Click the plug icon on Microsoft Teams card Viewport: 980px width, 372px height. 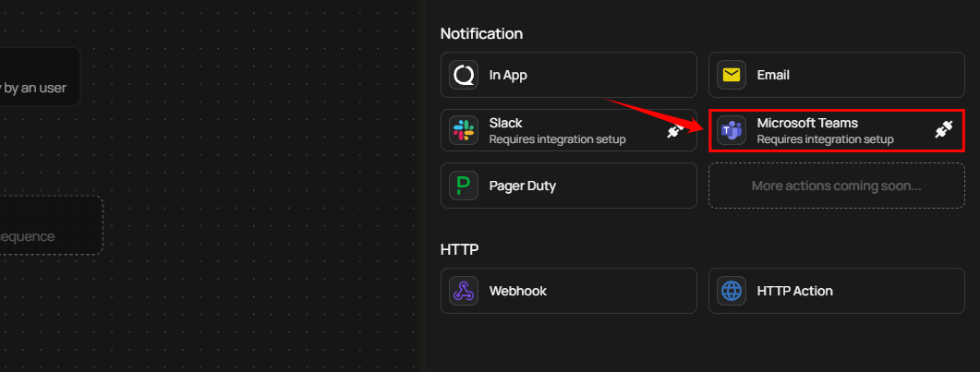coord(943,131)
